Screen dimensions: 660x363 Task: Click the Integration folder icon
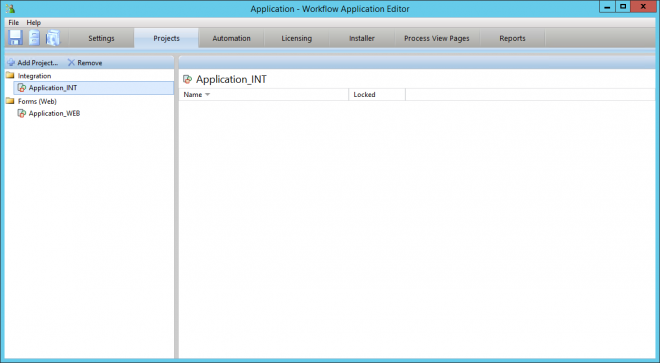10,75
